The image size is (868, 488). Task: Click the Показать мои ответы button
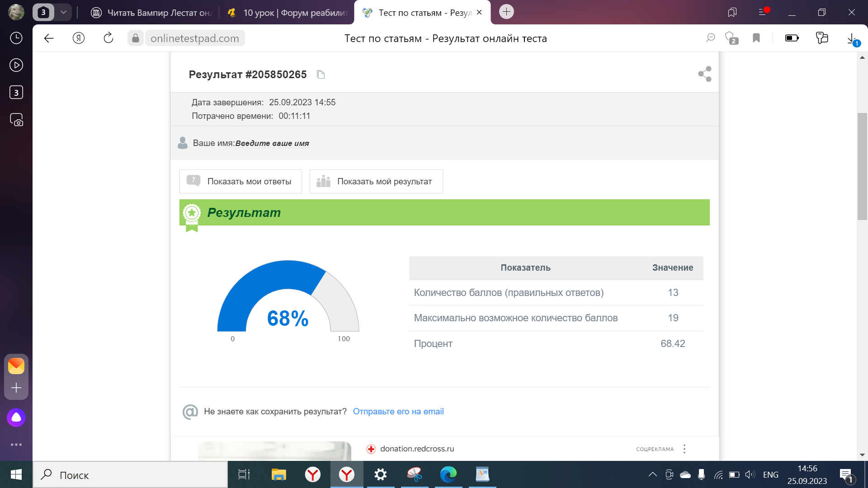[x=241, y=182]
